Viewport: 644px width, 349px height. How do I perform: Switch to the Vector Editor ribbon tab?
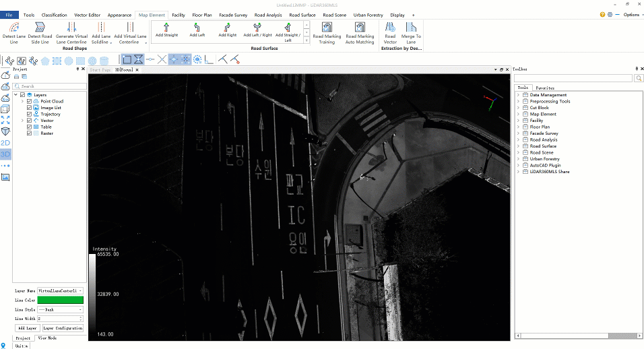pyautogui.click(x=87, y=15)
